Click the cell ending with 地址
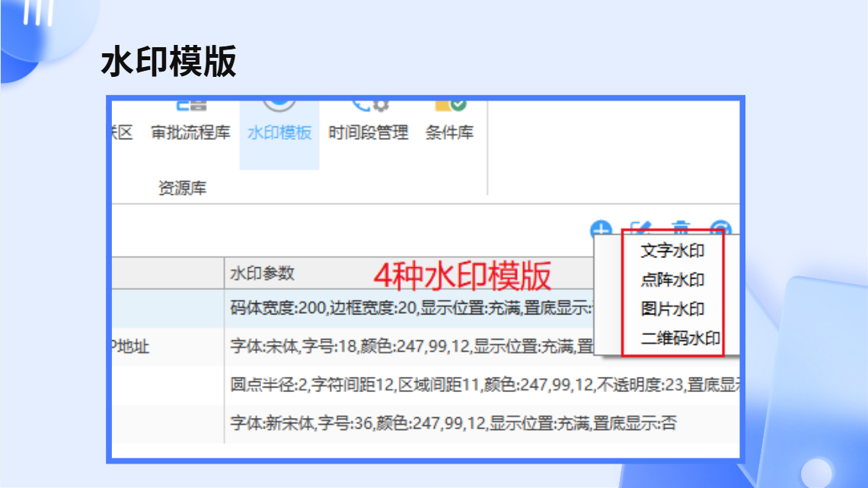 (168, 347)
